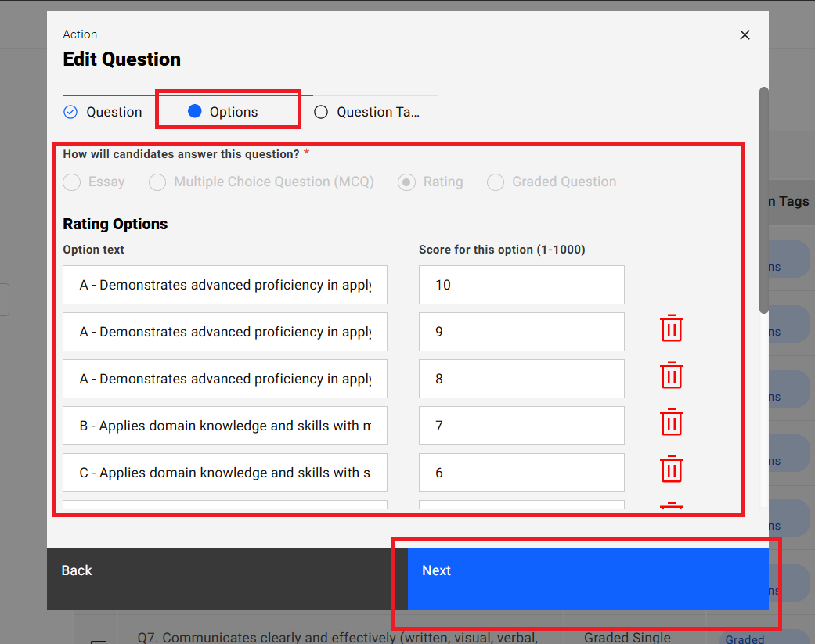The image size is (815, 644).
Task: Pick the Graded Question radio option
Action: coord(495,182)
